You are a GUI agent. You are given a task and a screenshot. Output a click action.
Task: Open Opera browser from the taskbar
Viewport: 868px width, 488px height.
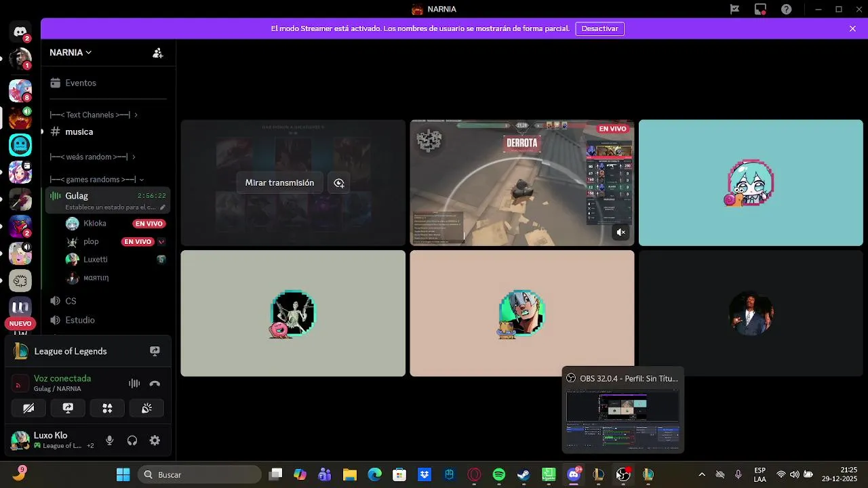coord(474,474)
